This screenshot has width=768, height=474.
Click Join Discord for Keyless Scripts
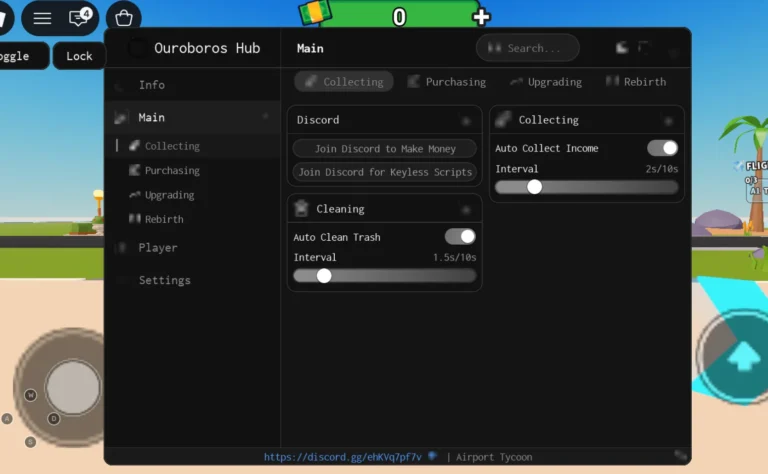384,172
